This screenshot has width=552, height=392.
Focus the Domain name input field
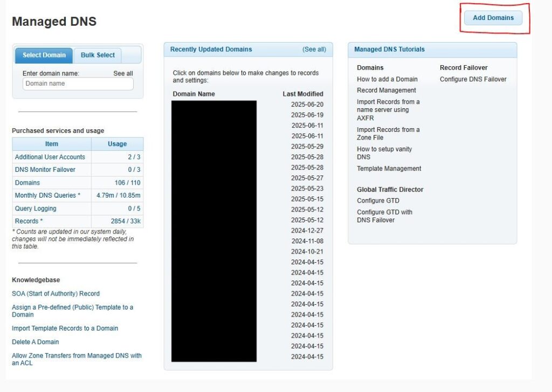coord(78,83)
